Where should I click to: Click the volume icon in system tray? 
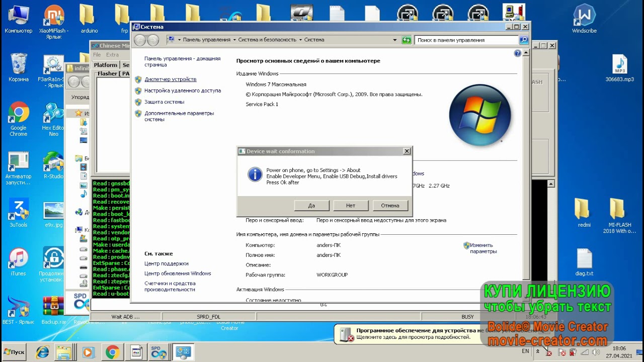coord(596,352)
